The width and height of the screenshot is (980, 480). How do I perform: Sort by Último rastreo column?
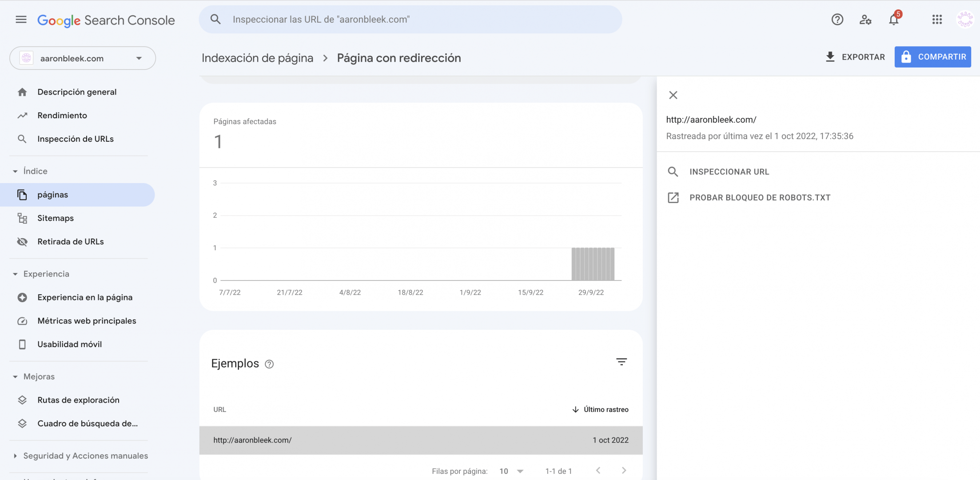click(600, 409)
